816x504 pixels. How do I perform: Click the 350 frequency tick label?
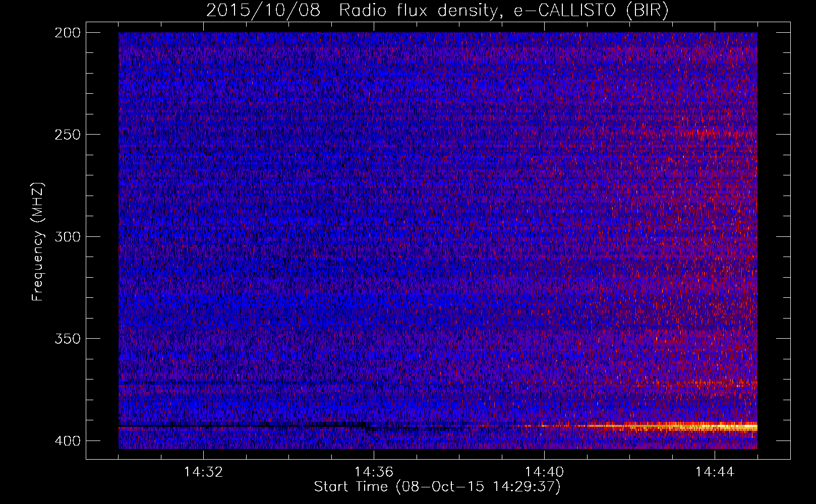pyautogui.click(x=67, y=338)
